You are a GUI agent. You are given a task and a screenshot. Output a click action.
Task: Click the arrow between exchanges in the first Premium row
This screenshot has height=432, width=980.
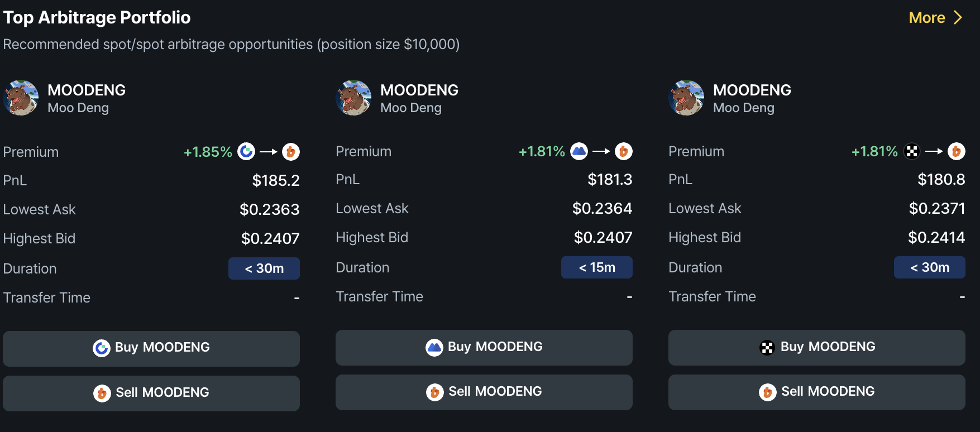[269, 151]
